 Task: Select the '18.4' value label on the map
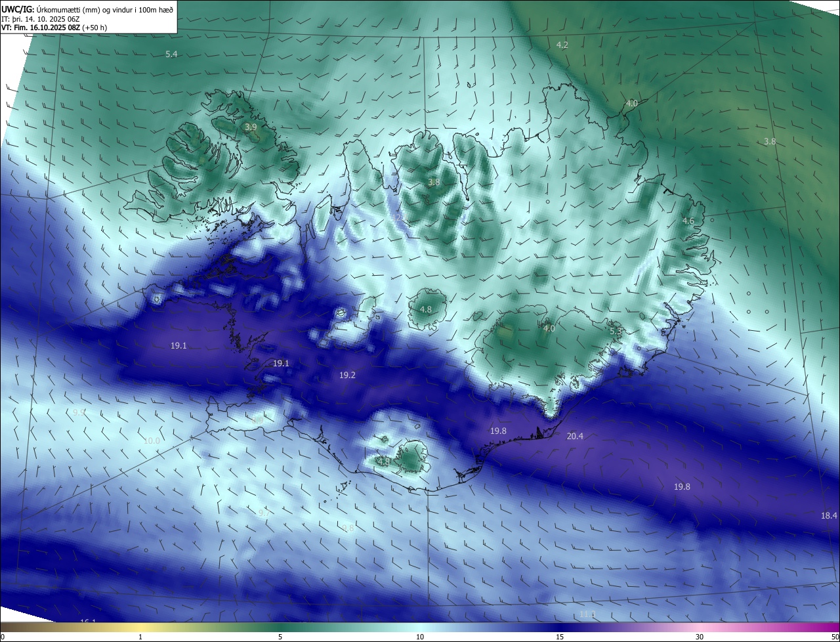pos(829,515)
